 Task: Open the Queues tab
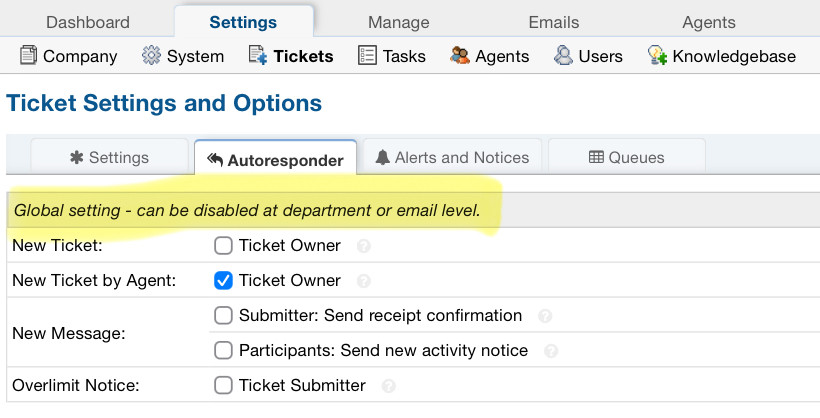[x=627, y=157]
